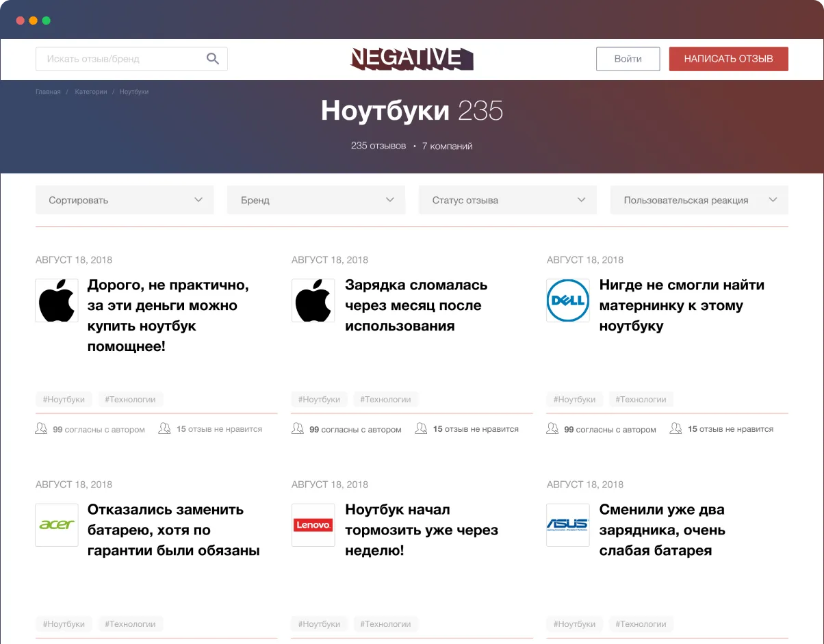Open Apple logo on 'Дорого, не практично' review

click(57, 300)
